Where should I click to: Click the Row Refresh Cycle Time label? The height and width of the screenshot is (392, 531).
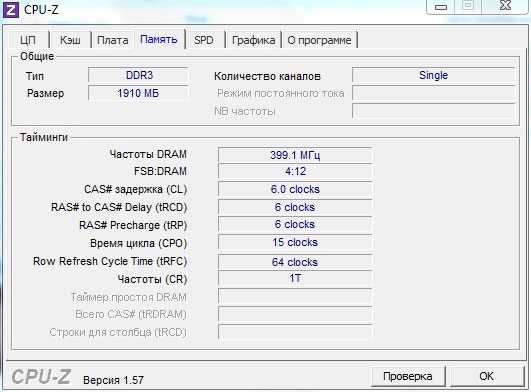click(x=110, y=261)
